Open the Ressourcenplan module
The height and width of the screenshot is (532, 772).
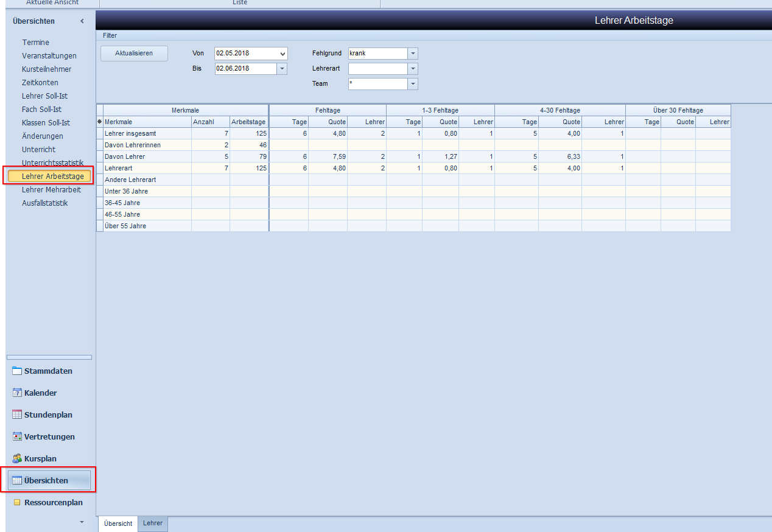point(49,502)
